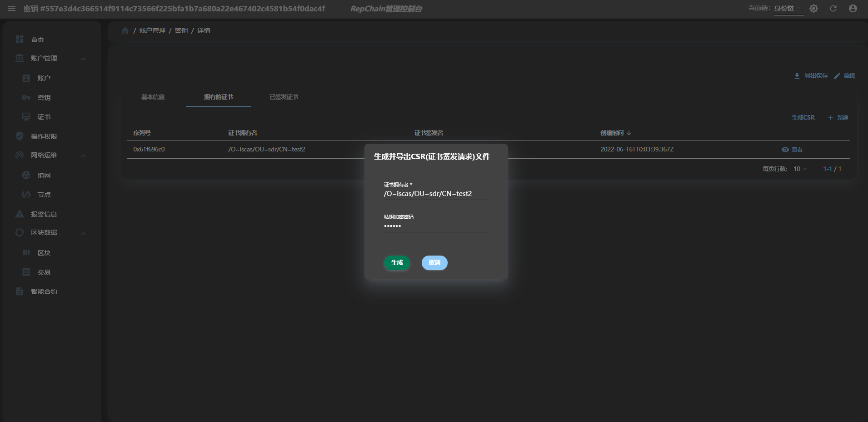Open the hamburger menu in the top bar
The image size is (868, 422).
tap(12, 9)
